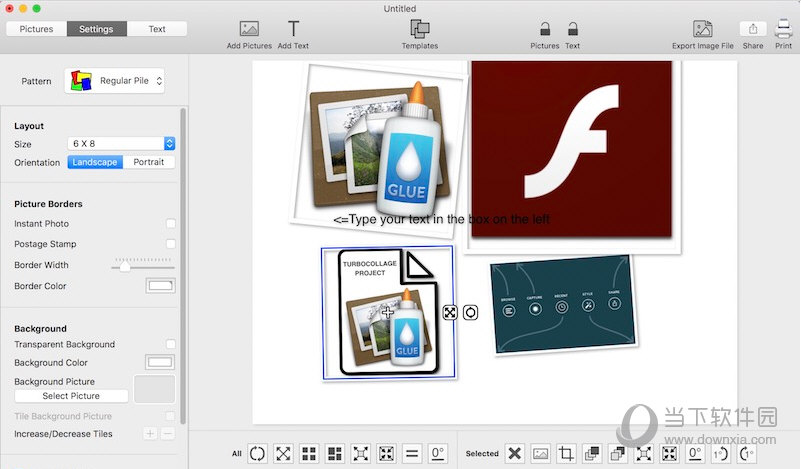Open the Border Color swatch
This screenshot has height=469, width=801.
tap(160, 286)
